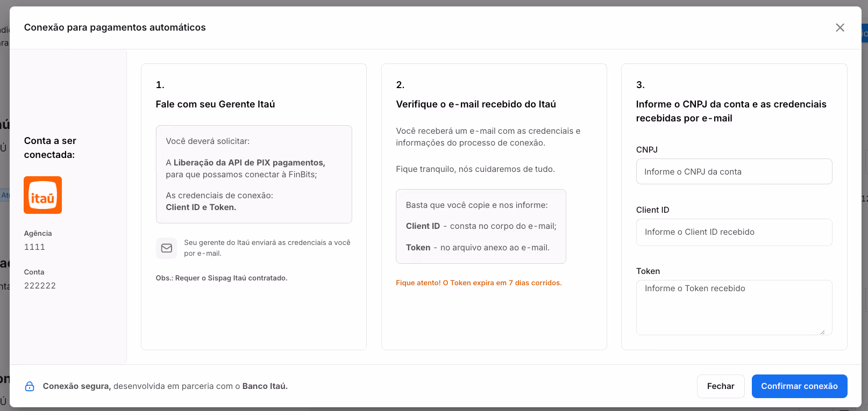Click the text 'Liberação da API de PIX pagamentos'
This screenshot has width=868, height=411.
248,163
